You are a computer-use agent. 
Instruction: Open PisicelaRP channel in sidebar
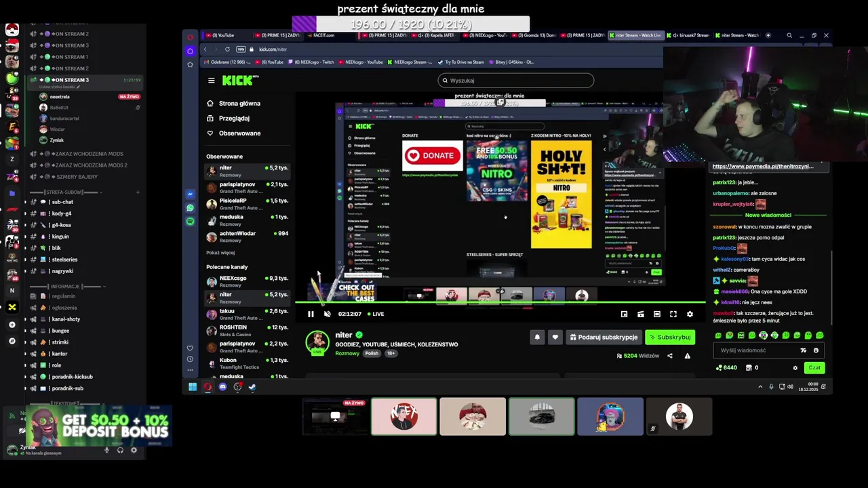248,204
